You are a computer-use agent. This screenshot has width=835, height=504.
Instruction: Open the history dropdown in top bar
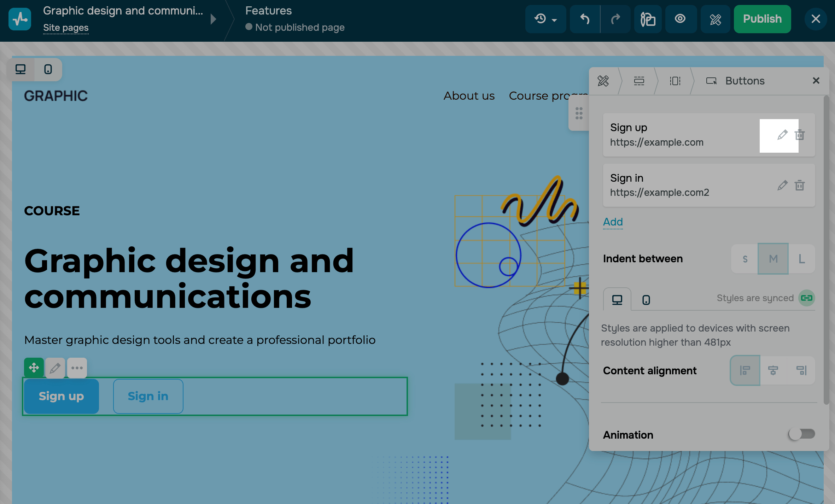click(545, 19)
